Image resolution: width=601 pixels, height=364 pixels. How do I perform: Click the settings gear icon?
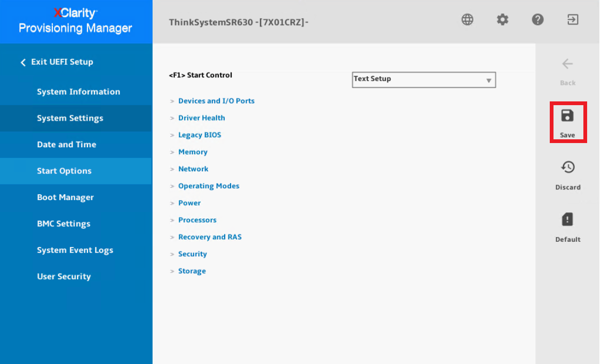click(x=502, y=20)
